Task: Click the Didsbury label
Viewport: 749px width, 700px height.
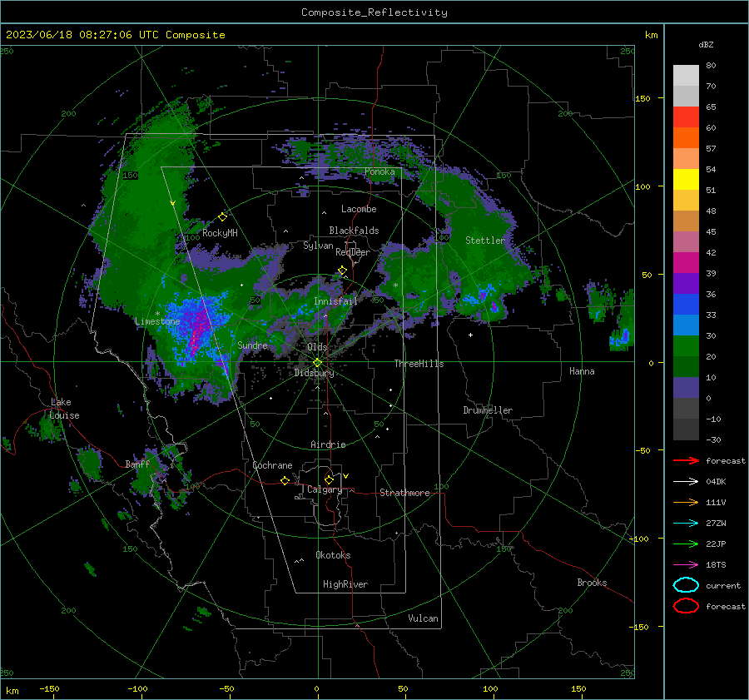Action: [314, 373]
